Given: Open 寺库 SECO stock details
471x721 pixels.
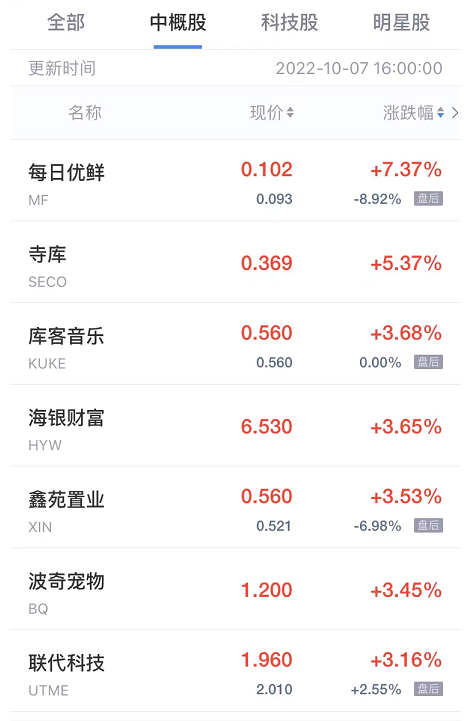Looking at the screenshot, I should point(236,262).
